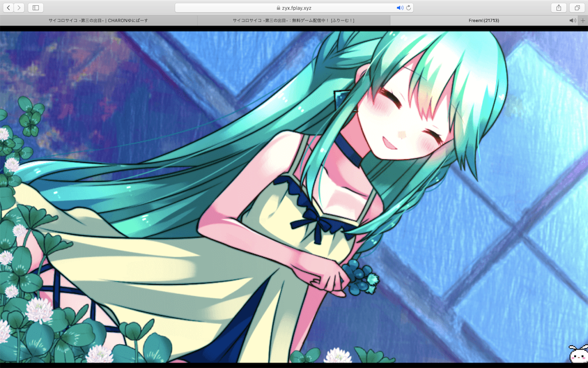Open a new tab with plus button

583,20
